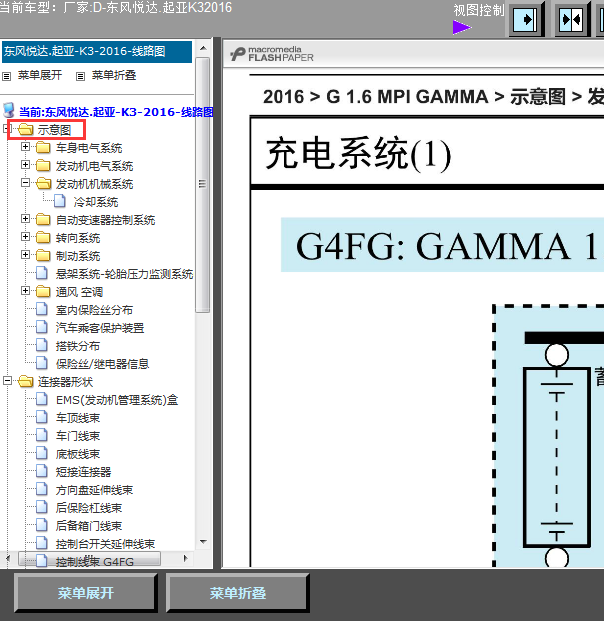Click the large 菜单展开 button at bottom
Viewport: 604px width, 622px height.
[86, 593]
